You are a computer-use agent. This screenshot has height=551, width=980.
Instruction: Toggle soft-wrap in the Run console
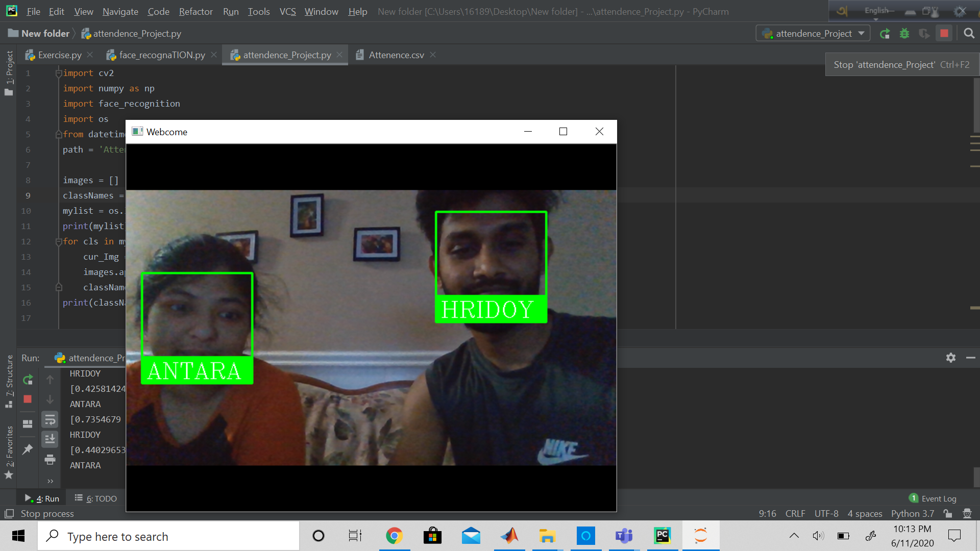coord(50,419)
